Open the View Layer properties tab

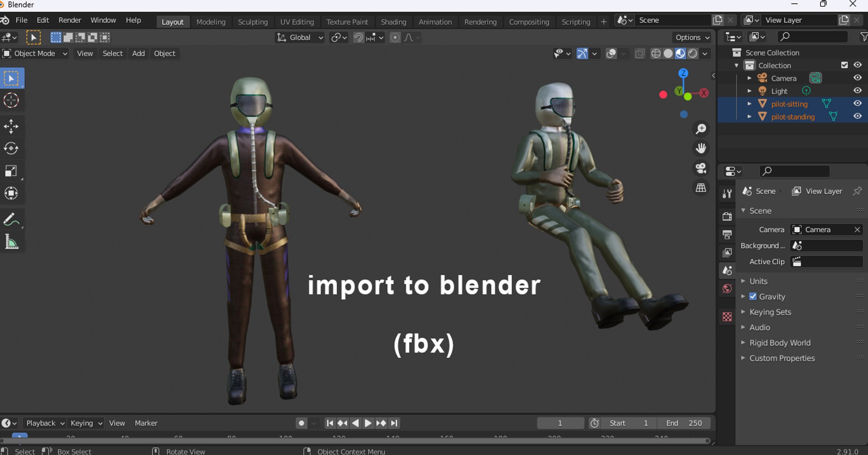(x=727, y=253)
